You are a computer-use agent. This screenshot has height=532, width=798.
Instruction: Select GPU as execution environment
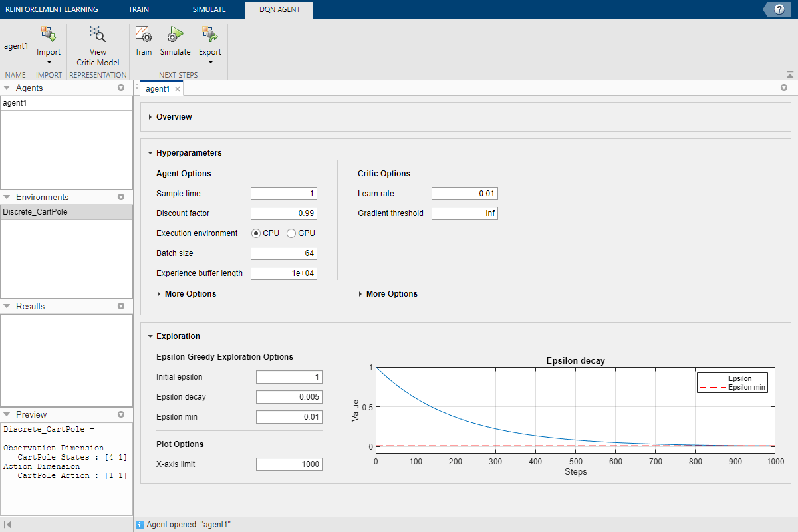point(290,233)
